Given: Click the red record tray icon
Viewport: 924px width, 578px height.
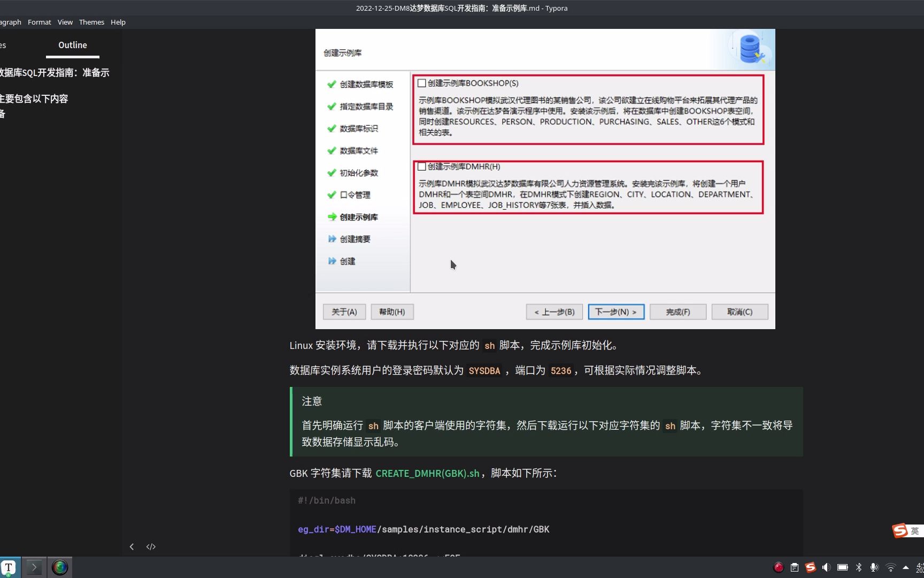Looking at the screenshot, I should click(779, 567).
